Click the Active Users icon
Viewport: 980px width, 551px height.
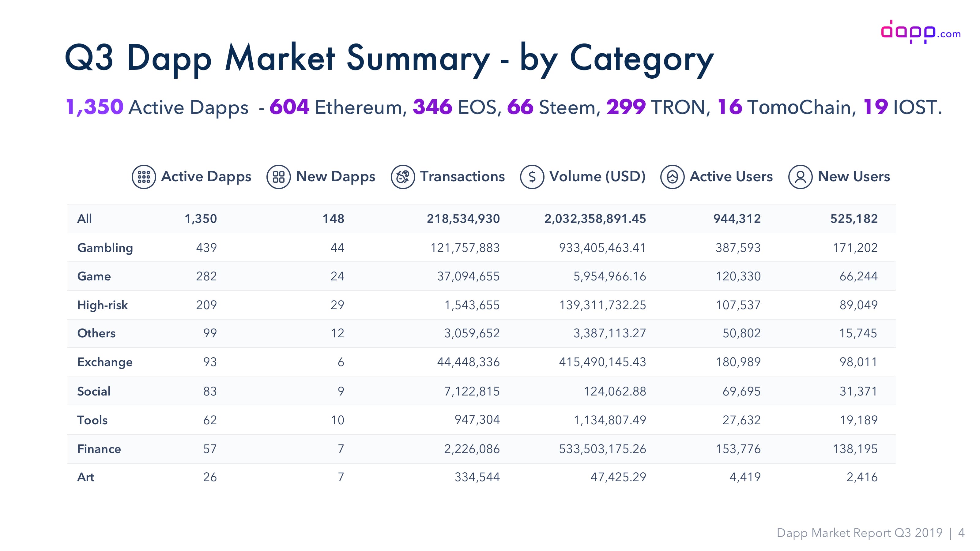tap(672, 177)
